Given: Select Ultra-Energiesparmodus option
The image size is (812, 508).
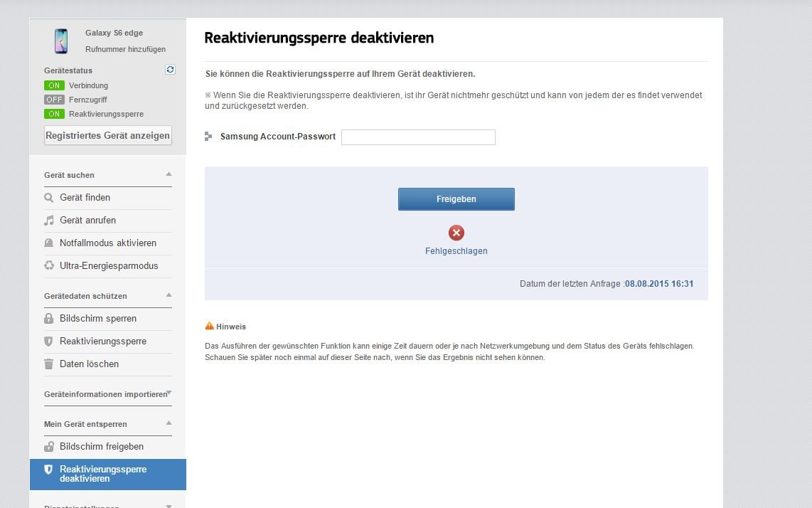Looking at the screenshot, I should tap(107, 266).
